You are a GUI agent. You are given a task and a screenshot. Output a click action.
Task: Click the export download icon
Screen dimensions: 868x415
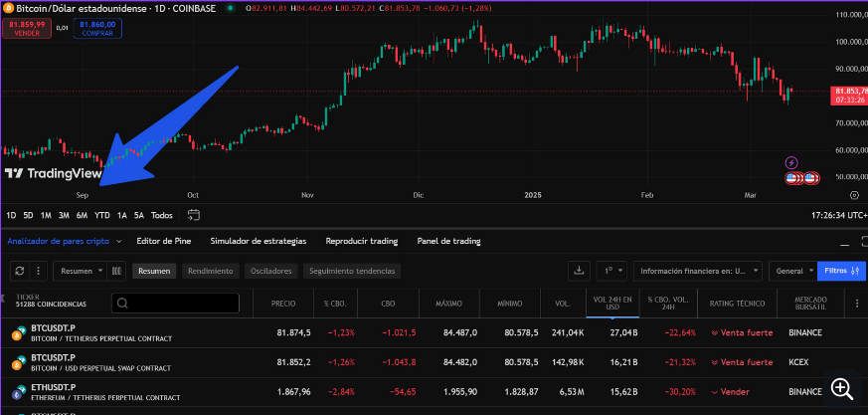pos(579,271)
